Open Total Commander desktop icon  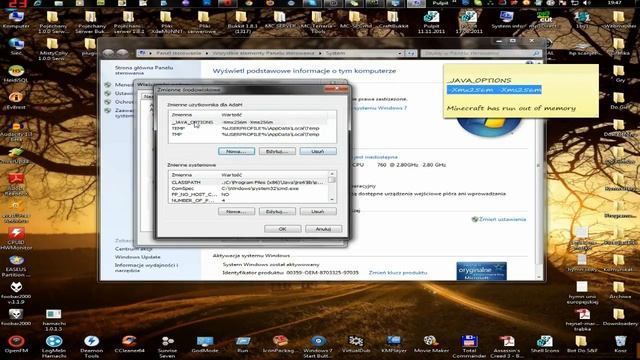469,347
